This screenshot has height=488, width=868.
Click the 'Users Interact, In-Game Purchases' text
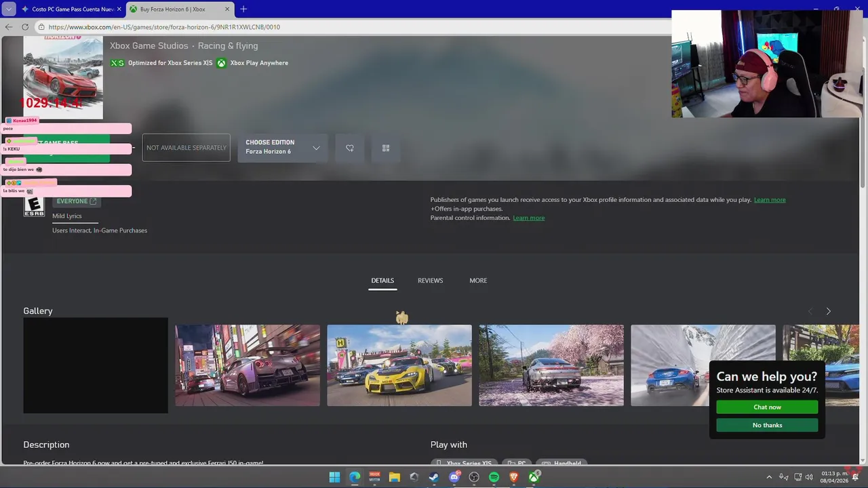pos(100,230)
